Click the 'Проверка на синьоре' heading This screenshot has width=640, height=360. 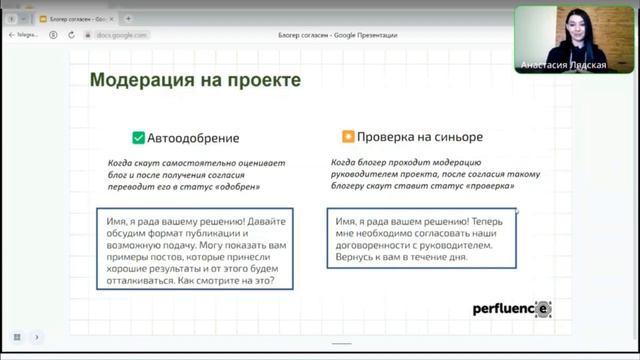point(420,137)
